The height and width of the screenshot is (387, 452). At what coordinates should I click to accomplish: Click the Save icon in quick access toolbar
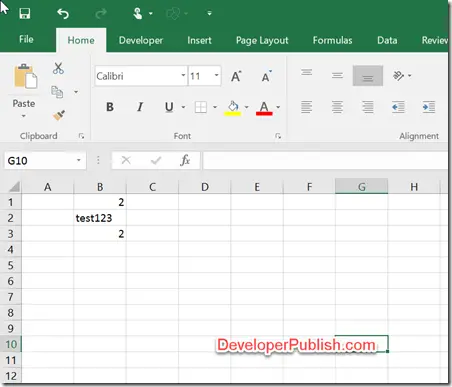tap(25, 13)
